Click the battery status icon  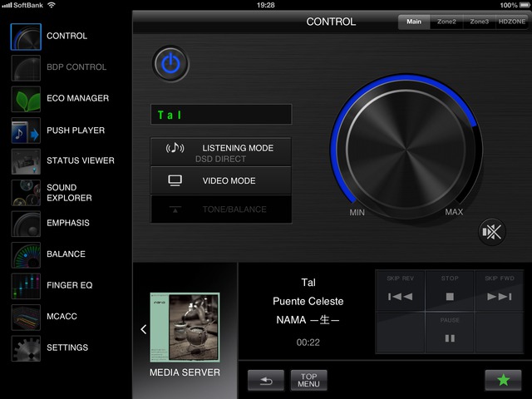point(525,5)
